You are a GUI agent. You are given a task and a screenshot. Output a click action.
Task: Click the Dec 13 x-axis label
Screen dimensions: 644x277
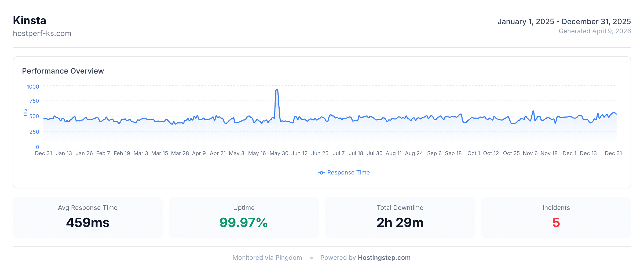pyautogui.click(x=588, y=153)
